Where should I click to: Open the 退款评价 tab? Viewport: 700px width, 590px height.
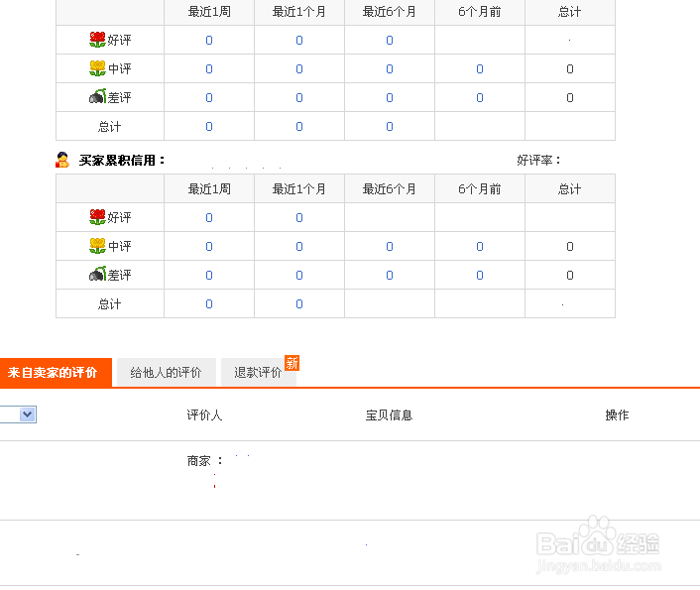tap(258, 373)
